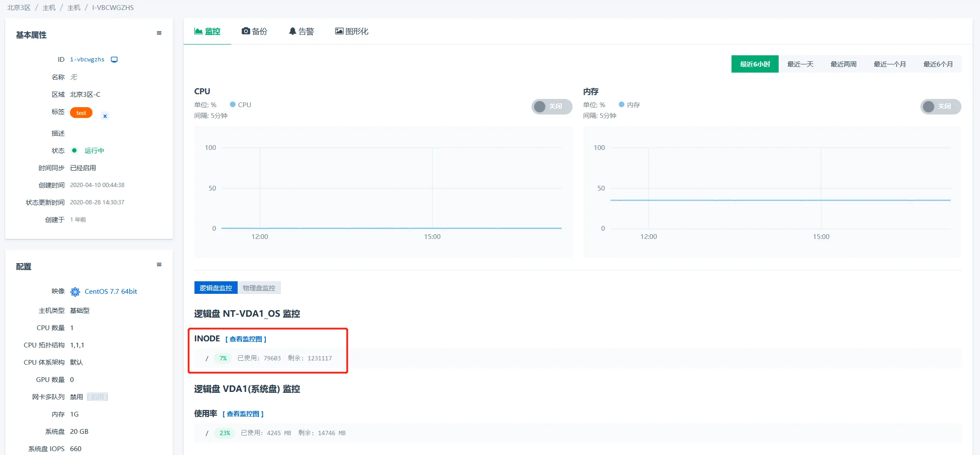The height and width of the screenshot is (455, 980).
Task: View the INODE monitoring chart link
Action: (x=245, y=339)
